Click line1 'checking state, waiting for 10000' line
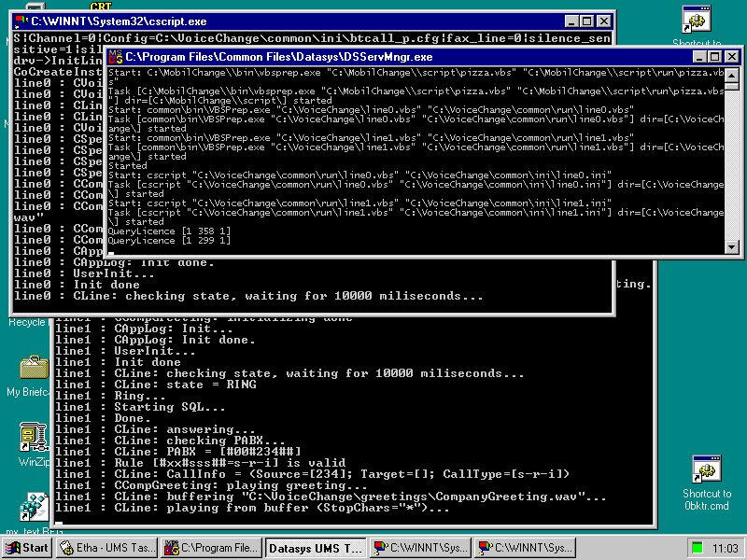The width and height of the screenshot is (747, 560). click(x=289, y=373)
